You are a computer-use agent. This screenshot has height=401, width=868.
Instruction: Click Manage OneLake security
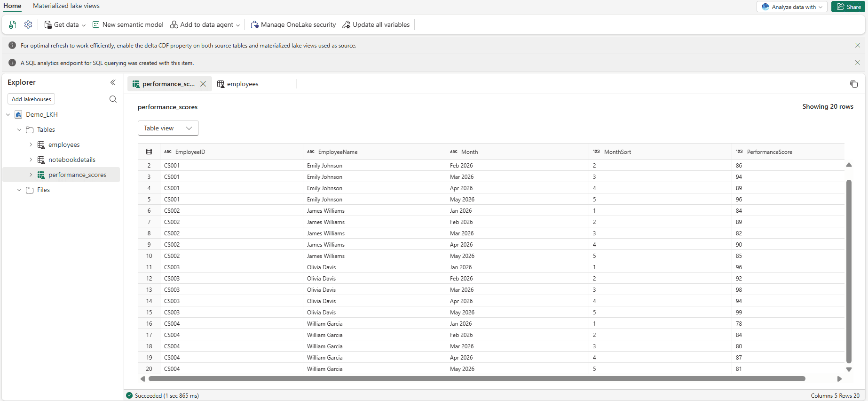(293, 24)
